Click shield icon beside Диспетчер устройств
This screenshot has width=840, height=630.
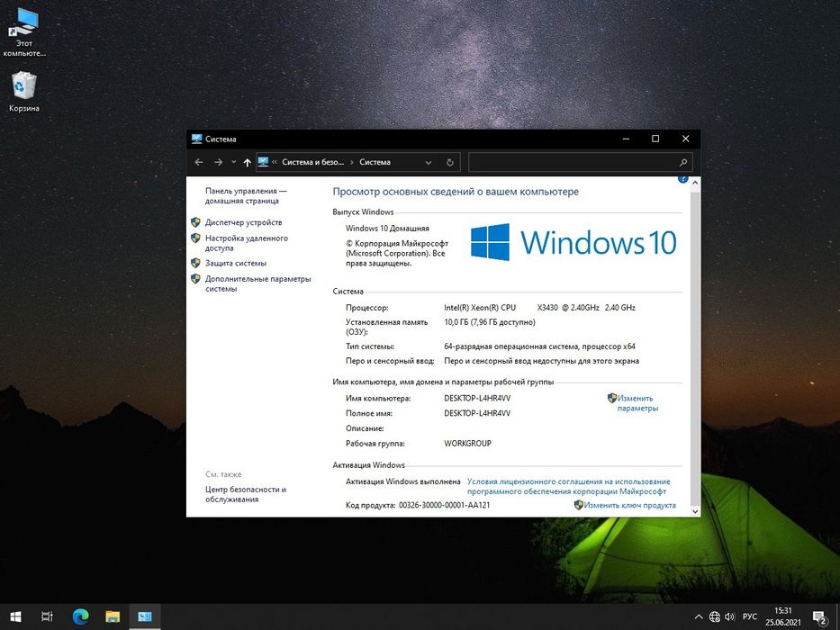pos(195,222)
